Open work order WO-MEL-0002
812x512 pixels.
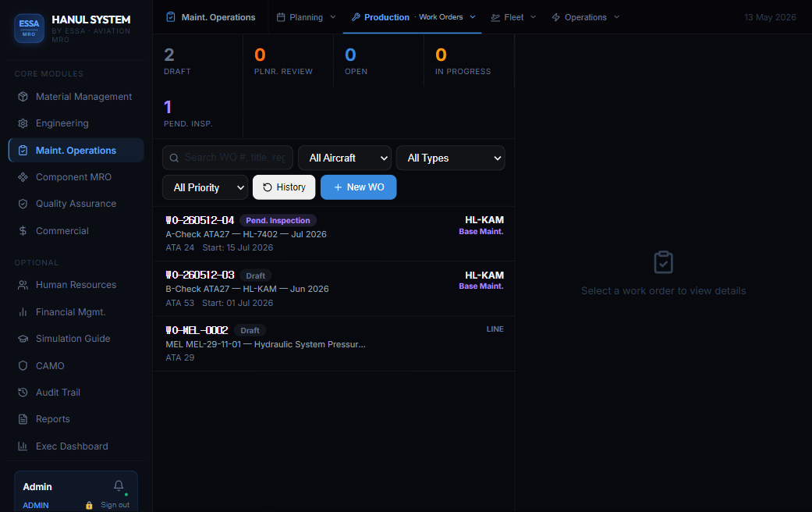[x=334, y=343]
